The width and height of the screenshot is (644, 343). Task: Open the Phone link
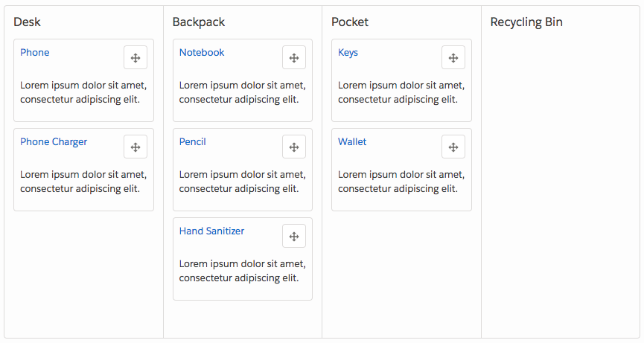[x=35, y=53]
